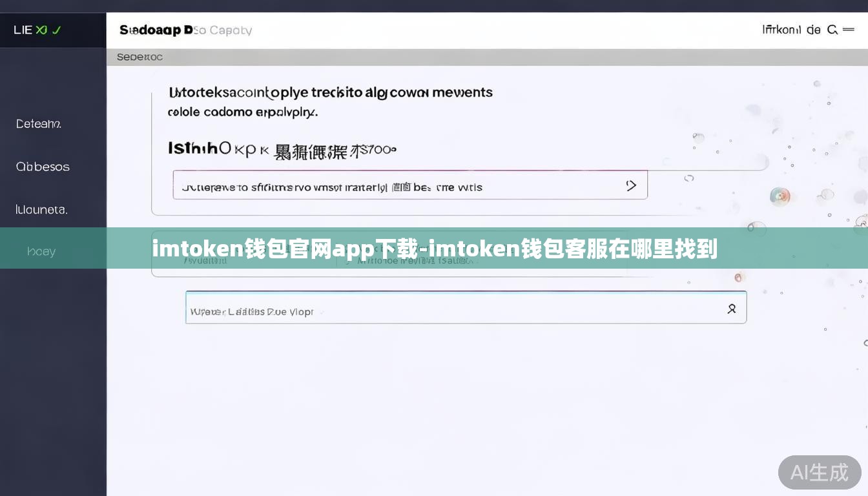
Task: Select the 'Qbbesos' item in the sidebar menu
Action: [x=42, y=167]
